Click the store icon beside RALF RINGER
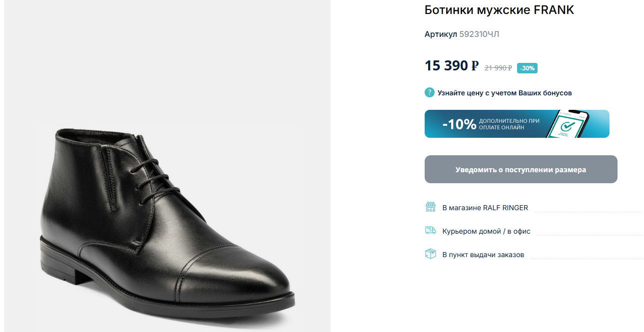 click(x=430, y=207)
